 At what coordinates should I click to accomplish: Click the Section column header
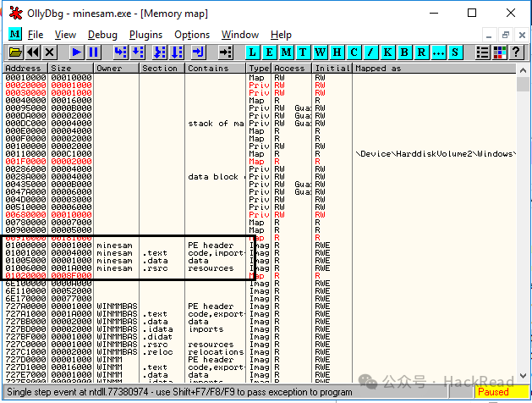pyautogui.click(x=162, y=69)
